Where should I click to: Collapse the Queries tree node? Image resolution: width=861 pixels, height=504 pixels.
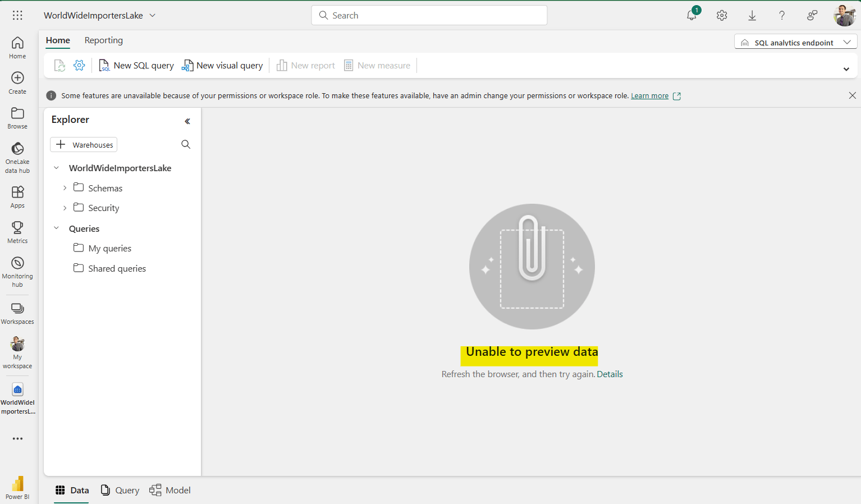coord(56,228)
